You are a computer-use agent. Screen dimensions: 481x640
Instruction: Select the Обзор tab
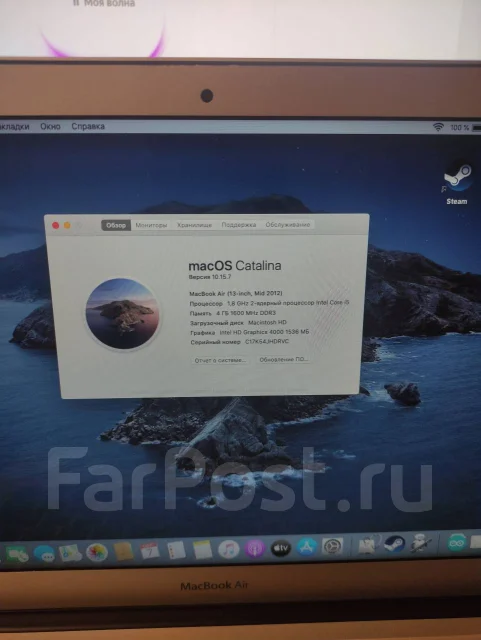pos(116,225)
